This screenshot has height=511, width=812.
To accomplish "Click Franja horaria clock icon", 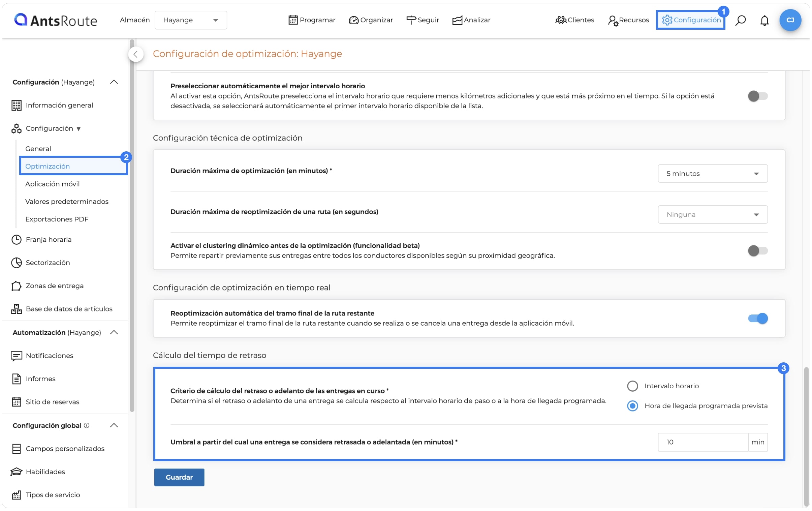I will click(x=16, y=239).
